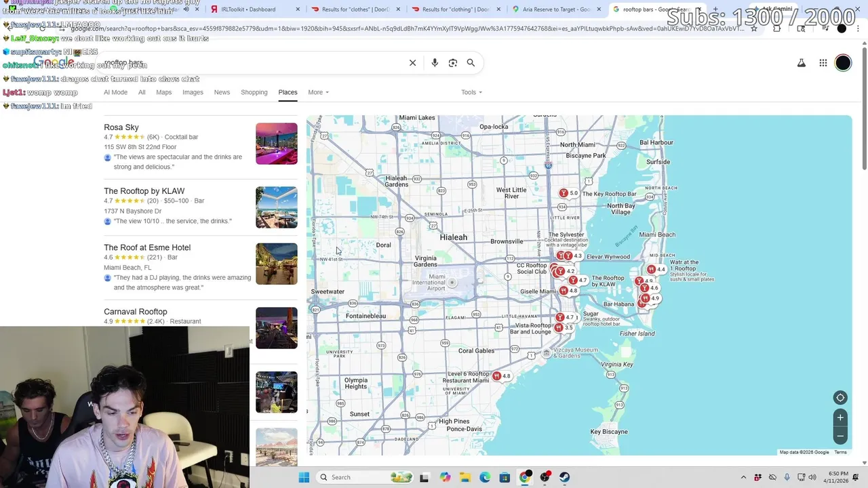Viewport: 868px width, 488px height.
Task: Launch Copilot from the taskbar
Action: coord(445,477)
